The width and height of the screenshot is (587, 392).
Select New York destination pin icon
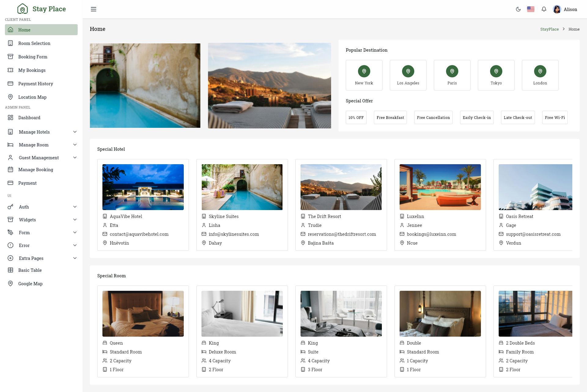point(364,71)
